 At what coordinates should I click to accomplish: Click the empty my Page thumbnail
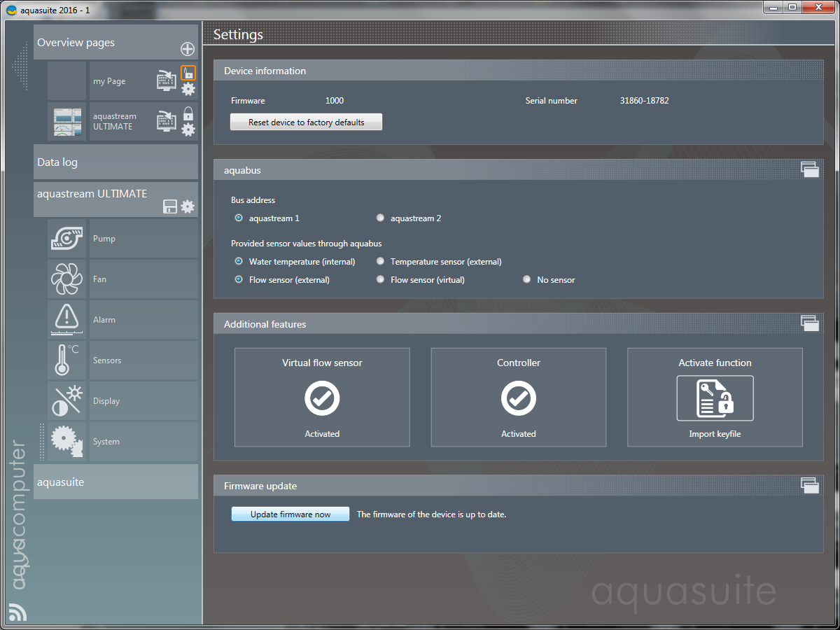coord(67,81)
